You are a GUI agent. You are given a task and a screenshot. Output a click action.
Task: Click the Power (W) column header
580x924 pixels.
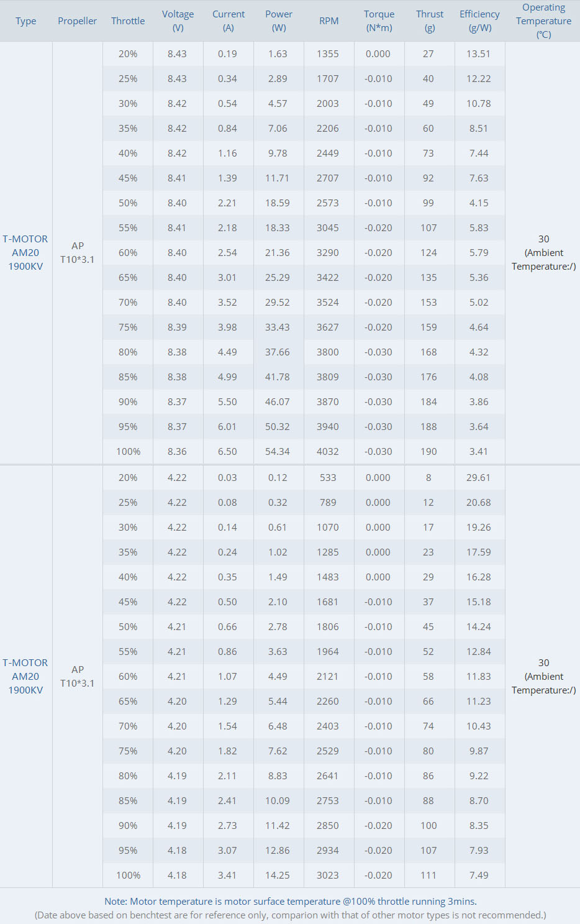coord(279,21)
